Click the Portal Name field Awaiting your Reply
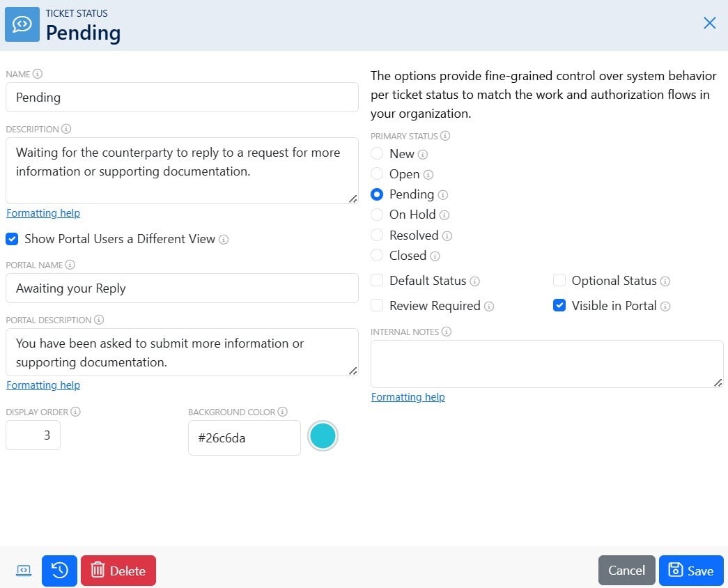This screenshot has width=728, height=588. 182,288
